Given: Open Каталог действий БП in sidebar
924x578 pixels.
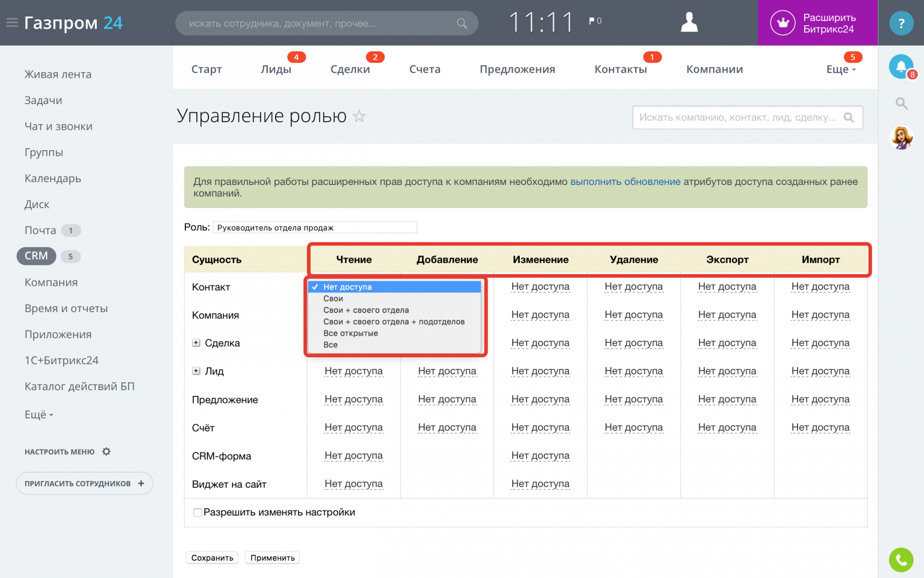Looking at the screenshot, I should tap(80, 386).
